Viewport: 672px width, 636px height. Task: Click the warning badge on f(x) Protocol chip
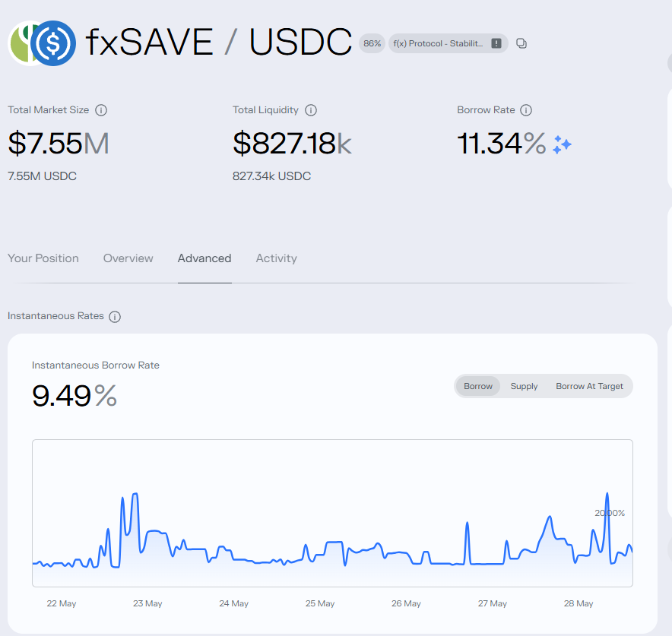[x=496, y=43]
